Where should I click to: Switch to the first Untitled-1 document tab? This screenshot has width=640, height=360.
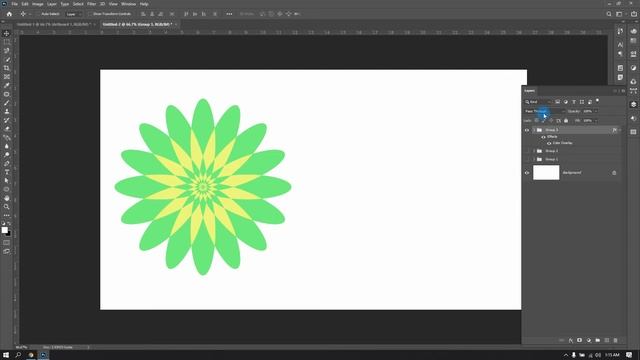54,24
